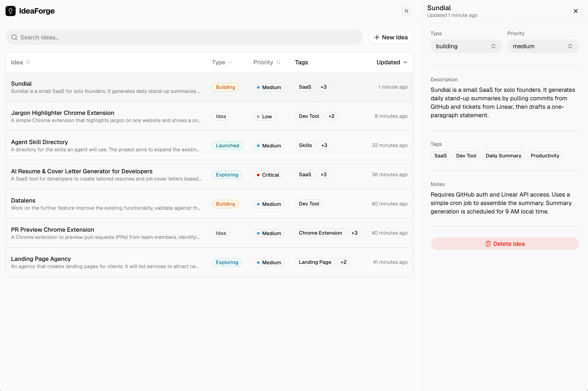Click the Tags column header
The image size is (588, 391).
(x=301, y=62)
